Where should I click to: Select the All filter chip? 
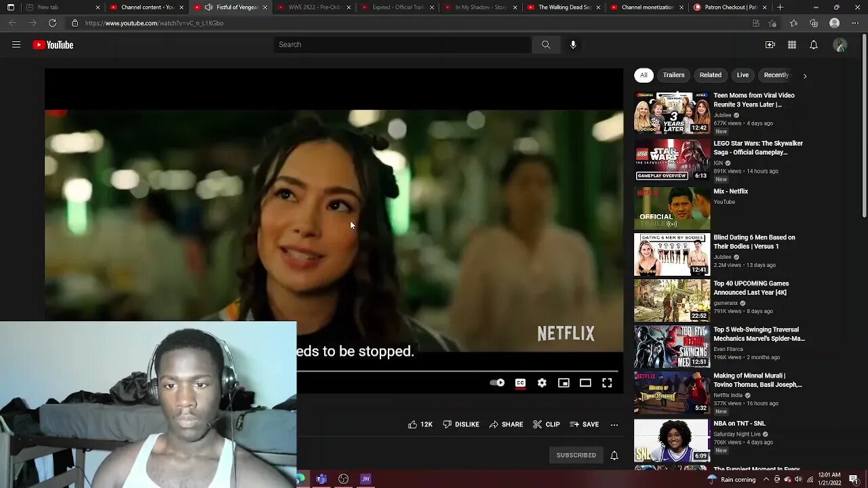[644, 75]
